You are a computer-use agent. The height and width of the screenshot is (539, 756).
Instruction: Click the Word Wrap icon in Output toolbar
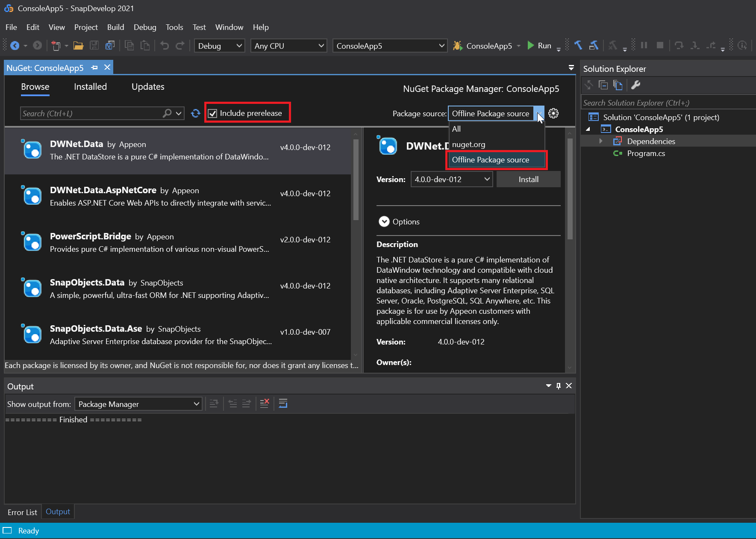point(282,403)
